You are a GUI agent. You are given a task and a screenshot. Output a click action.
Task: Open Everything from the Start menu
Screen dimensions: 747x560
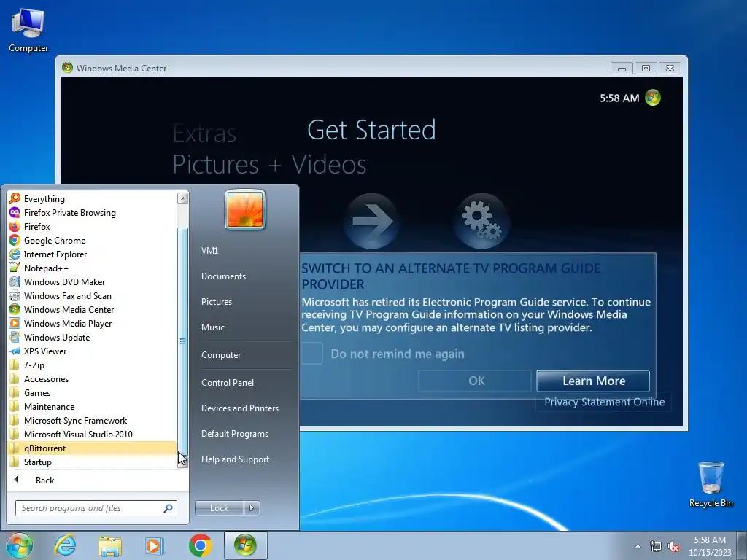91,199
